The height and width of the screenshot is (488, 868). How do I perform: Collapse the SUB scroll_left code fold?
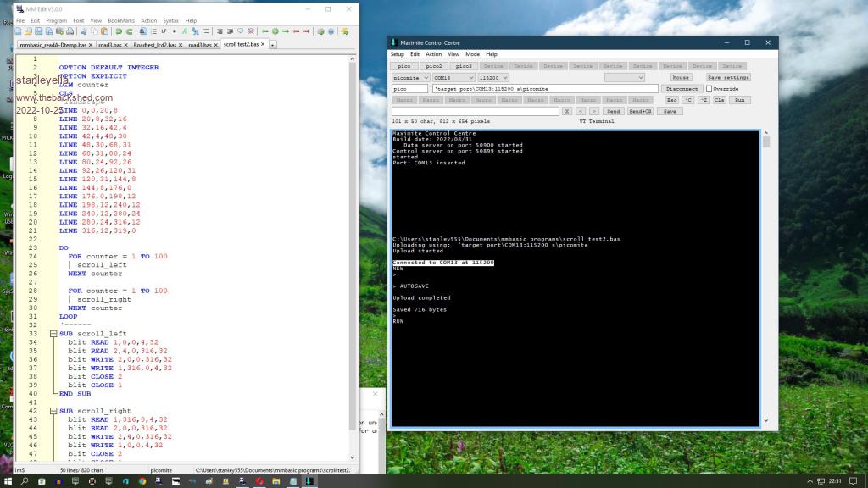pyautogui.click(x=53, y=334)
